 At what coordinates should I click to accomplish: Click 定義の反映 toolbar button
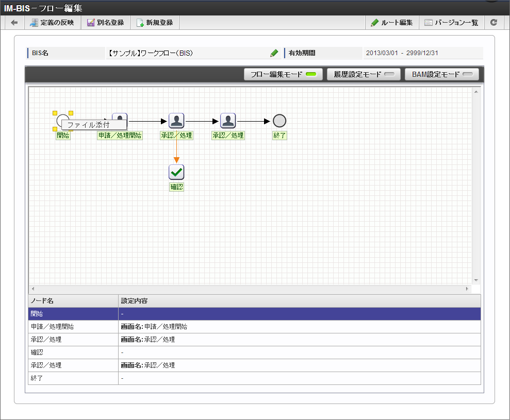tap(53, 23)
